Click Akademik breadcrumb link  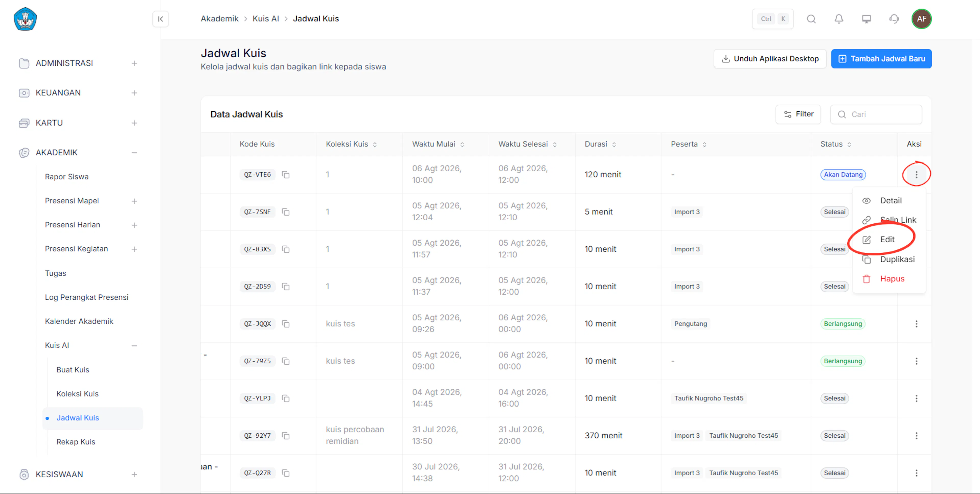(x=219, y=19)
